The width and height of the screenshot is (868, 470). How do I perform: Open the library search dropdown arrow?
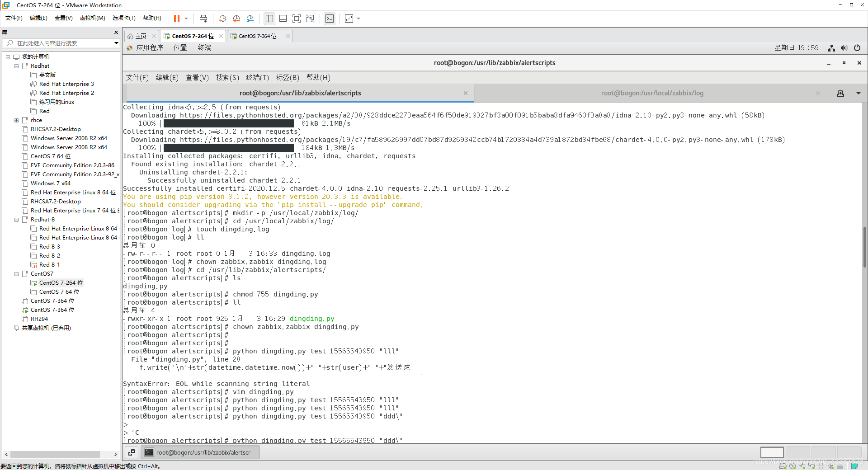(116, 43)
